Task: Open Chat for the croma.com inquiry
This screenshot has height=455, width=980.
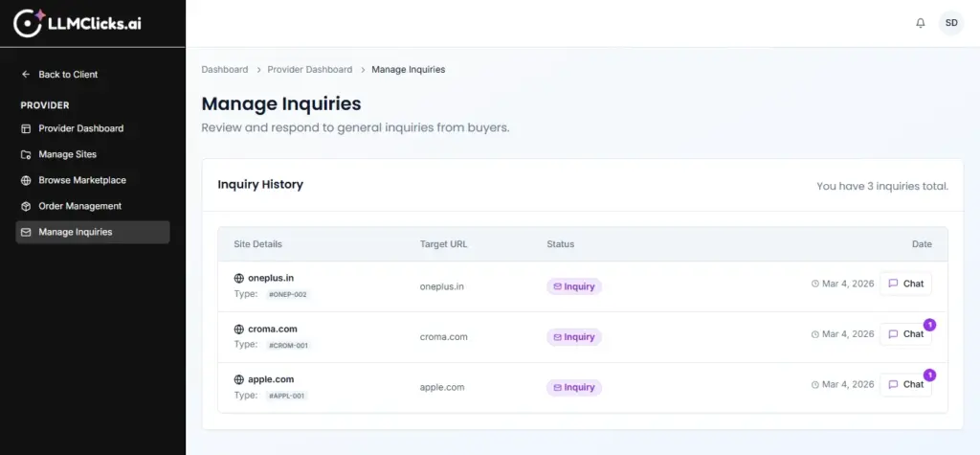Action: pos(905,334)
